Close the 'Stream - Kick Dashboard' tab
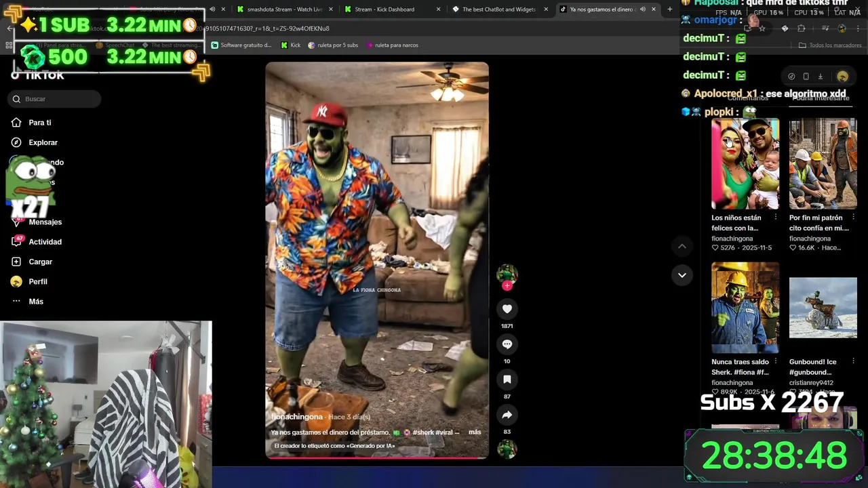 tap(439, 9)
